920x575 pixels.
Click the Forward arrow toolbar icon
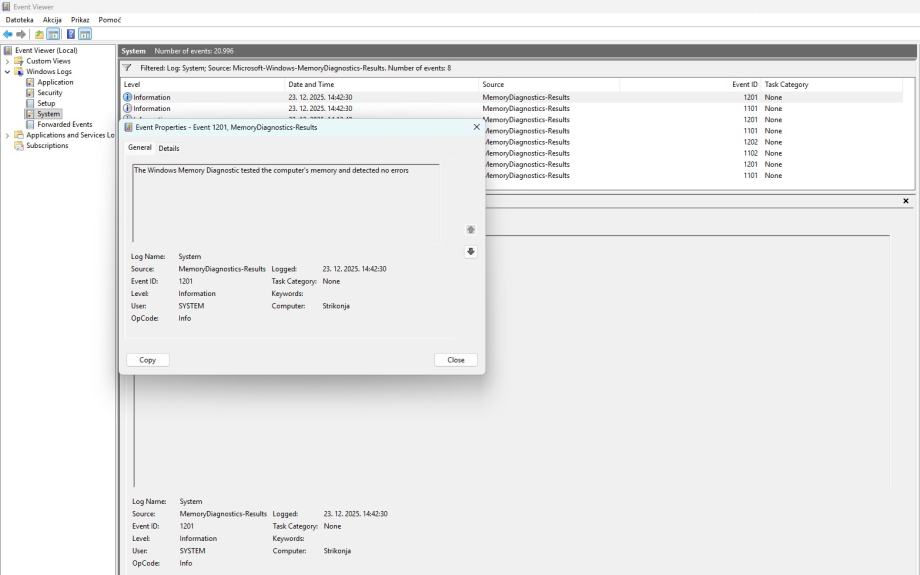pos(21,34)
